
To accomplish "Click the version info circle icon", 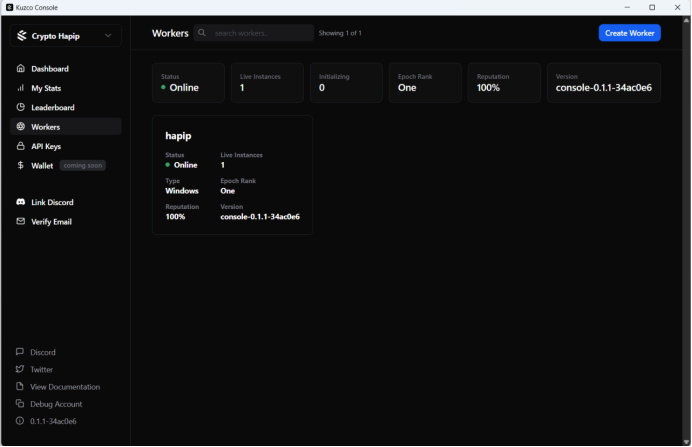I will (x=19, y=421).
